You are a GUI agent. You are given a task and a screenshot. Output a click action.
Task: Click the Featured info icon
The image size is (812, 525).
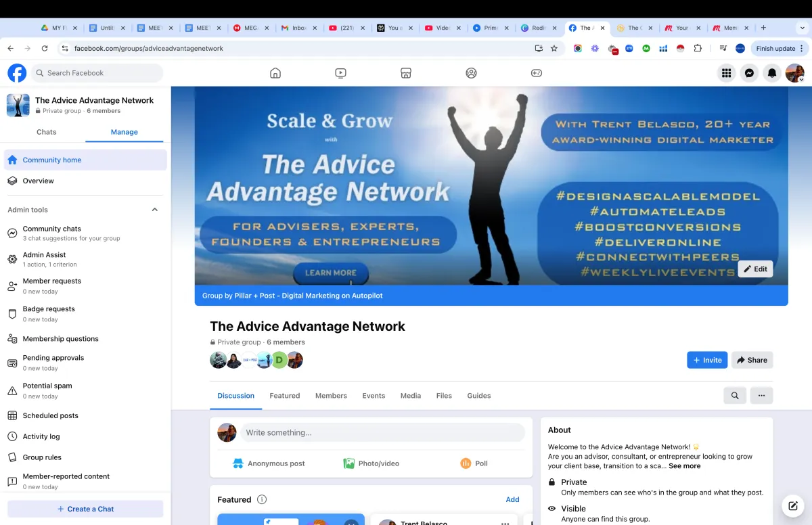[x=262, y=499]
